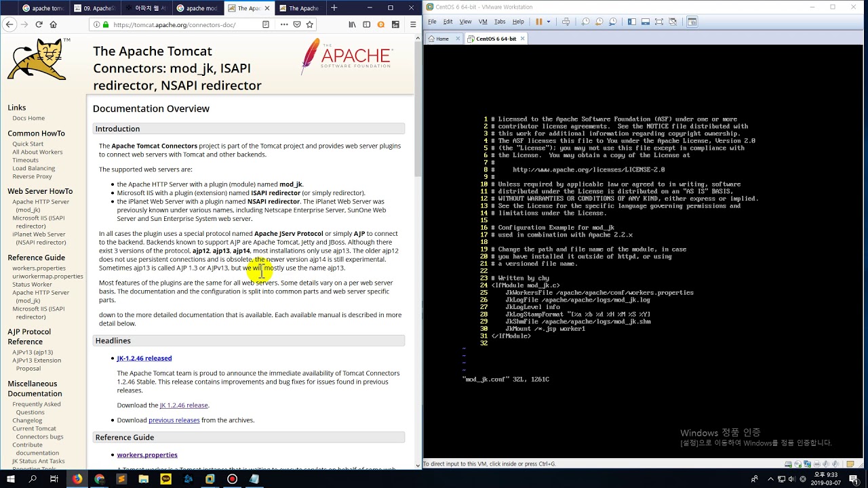Open 'Reverse Proxy' sidebar link
The image size is (868, 488).
[32, 176]
